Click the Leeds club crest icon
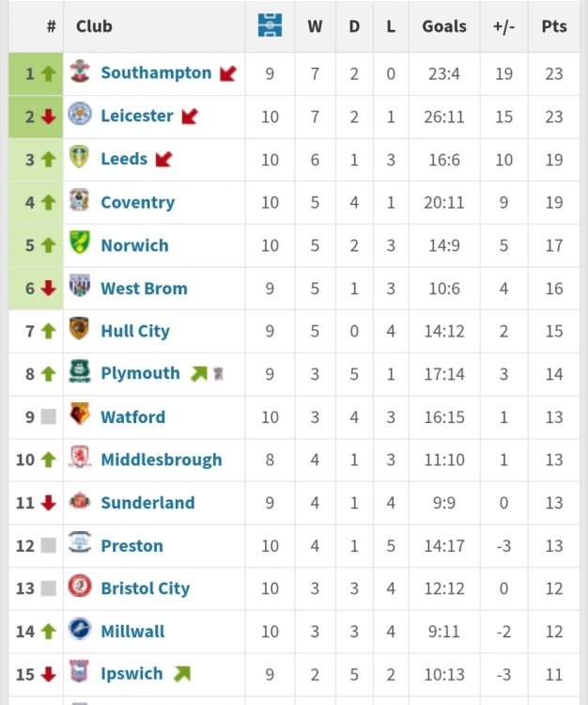The image size is (588, 705). click(80, 159)
